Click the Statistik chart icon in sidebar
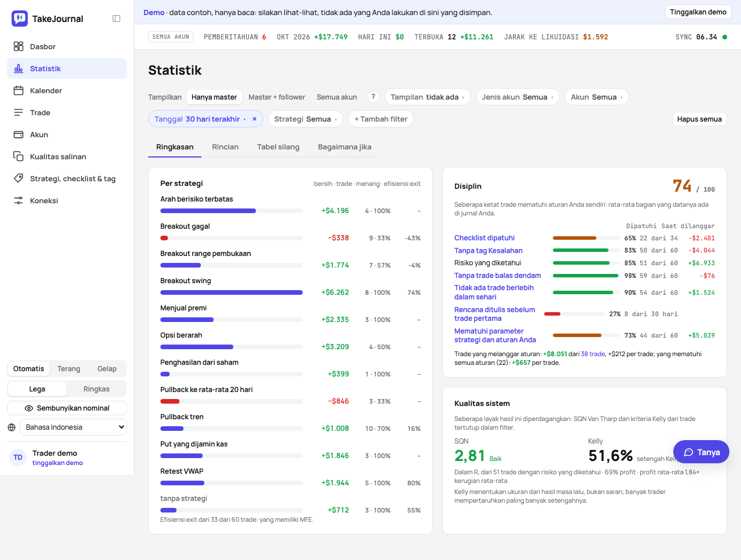 (x=19, y=68)
